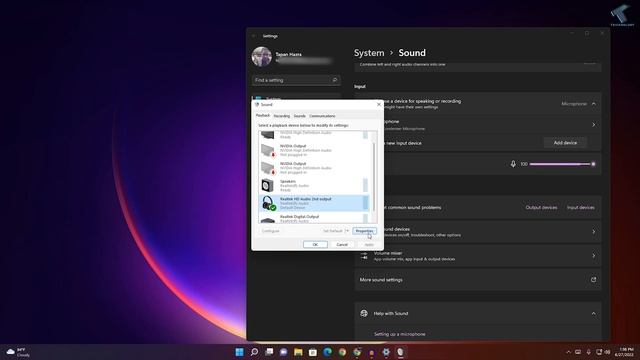Screen dimensions: 640x360
Task: Open Setting up a microphone help link
Action: pos(400,334)
